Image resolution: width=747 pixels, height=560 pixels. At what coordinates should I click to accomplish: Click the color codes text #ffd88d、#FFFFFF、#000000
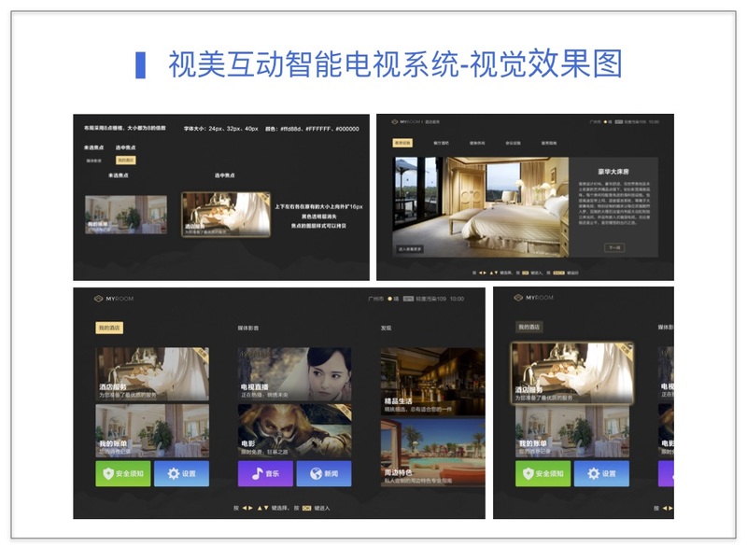319,129
